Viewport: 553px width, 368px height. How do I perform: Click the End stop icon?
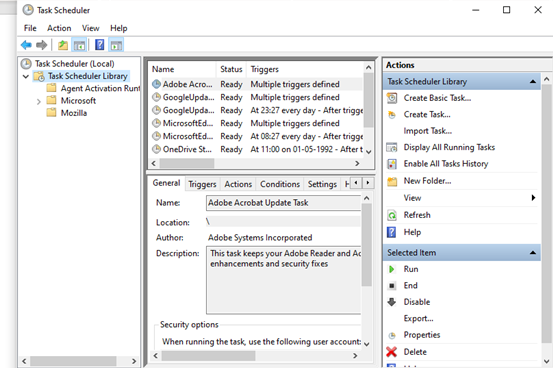pyautogui.click(x=392, y=285)
